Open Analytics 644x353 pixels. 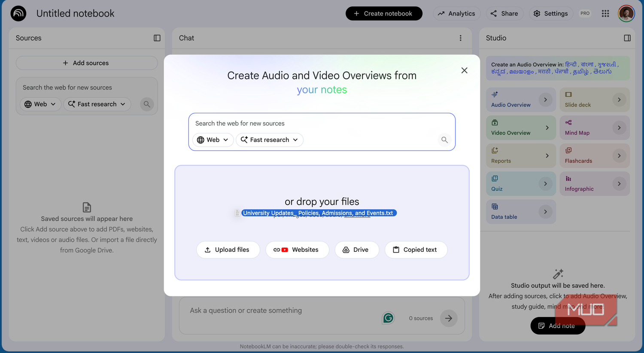[456, 13]
